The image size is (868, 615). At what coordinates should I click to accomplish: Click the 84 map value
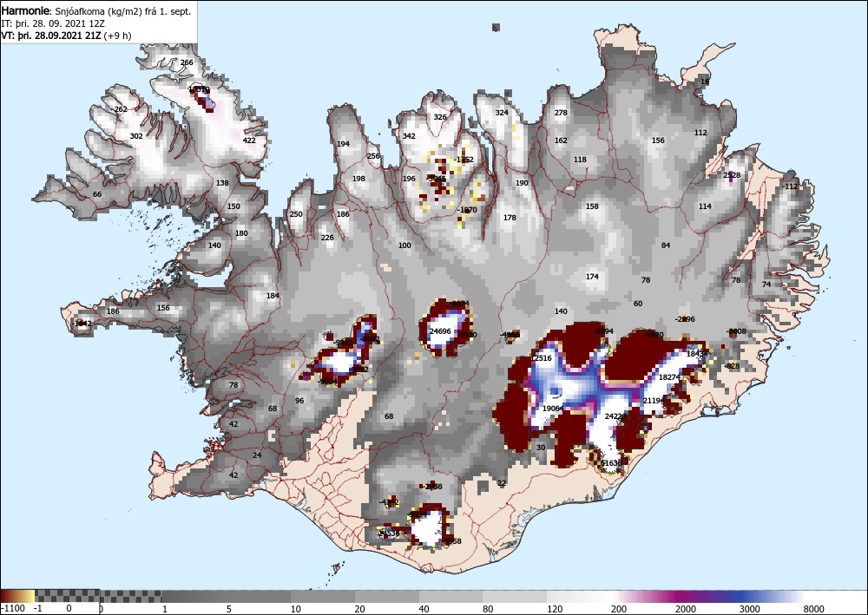pos(666,245)
